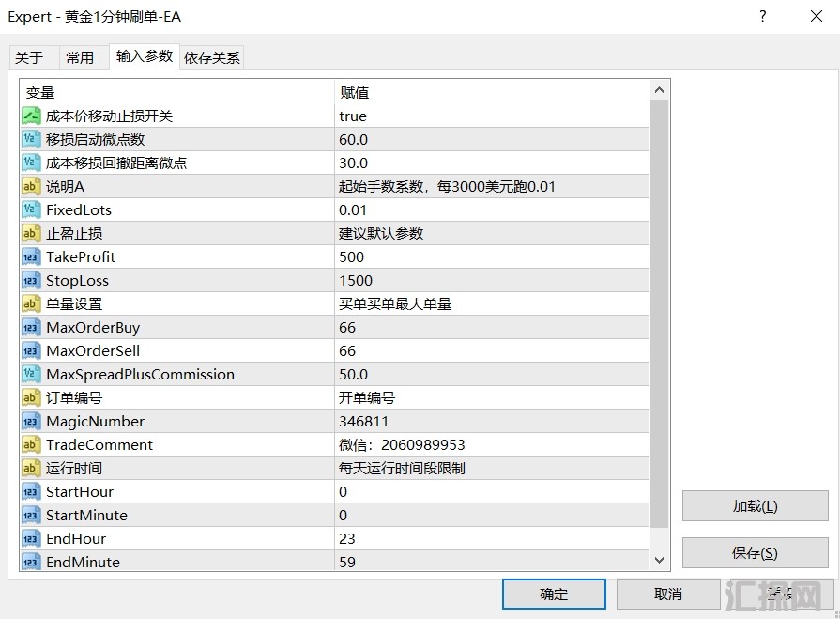Open the 常用 tab

coord(80,57)
